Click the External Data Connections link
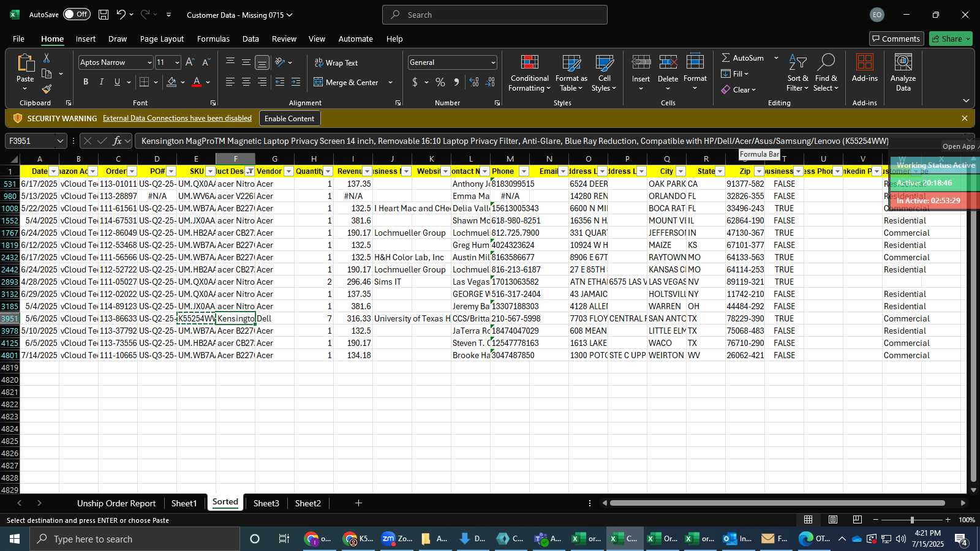The width and height of the screenshot is (980, 551). tap(177, 118)
